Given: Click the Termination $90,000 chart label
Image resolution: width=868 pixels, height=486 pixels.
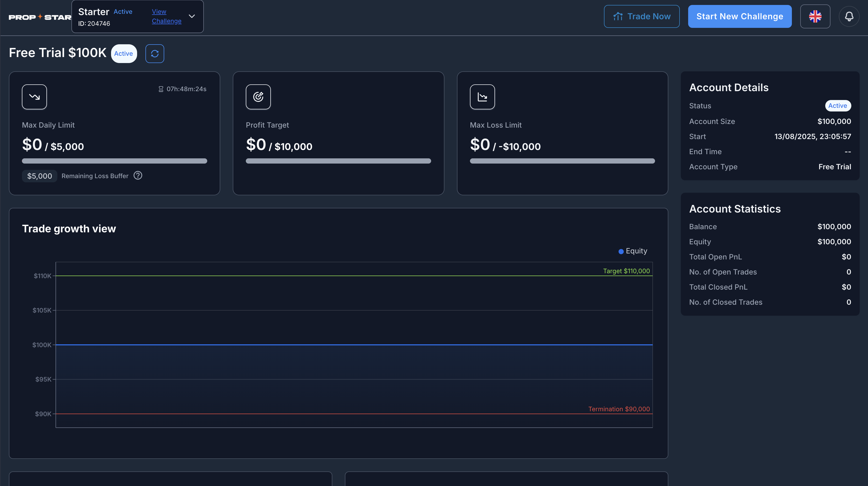Looking at the screenshot, I should pyautogui.click(x=619, y=409).
